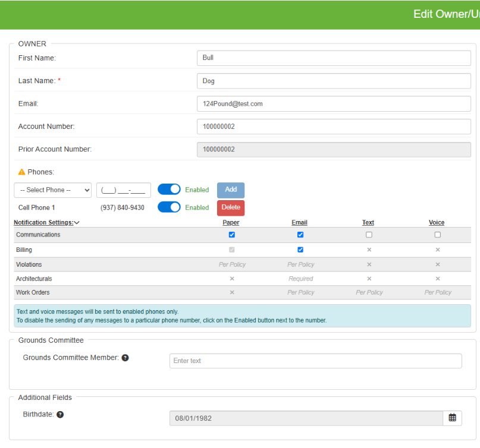Click the Phones warning triangle icon
Image resolution: width=480 pixels, height=448 pixels.
point(22,172)
